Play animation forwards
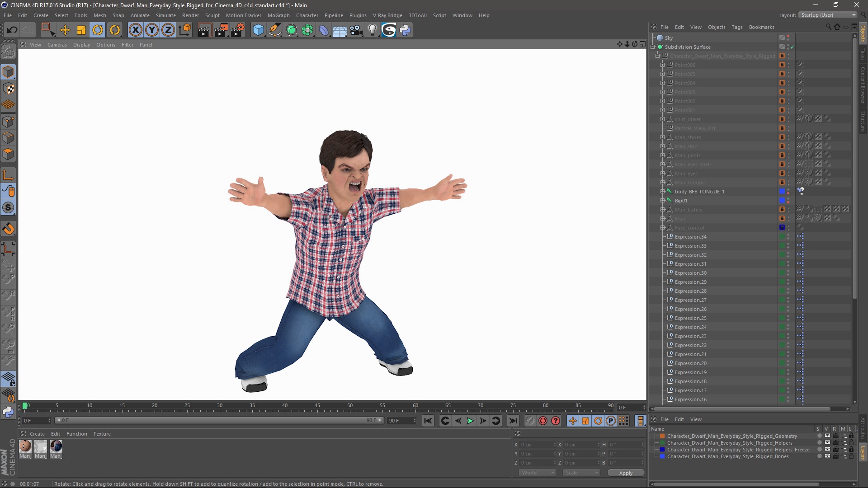Image resolution: width=868 pixels, height=488 pixels. (x=470, y=421)
